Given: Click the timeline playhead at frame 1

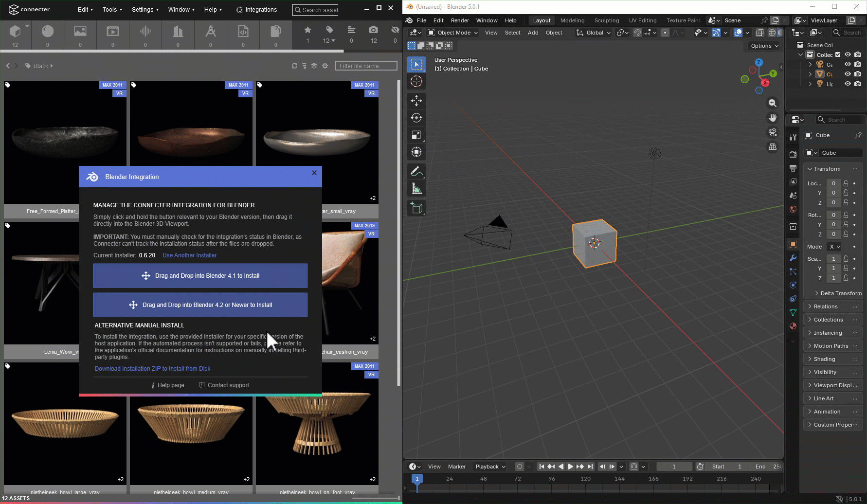Looking at the screenshot, I should tap(417, 479).
